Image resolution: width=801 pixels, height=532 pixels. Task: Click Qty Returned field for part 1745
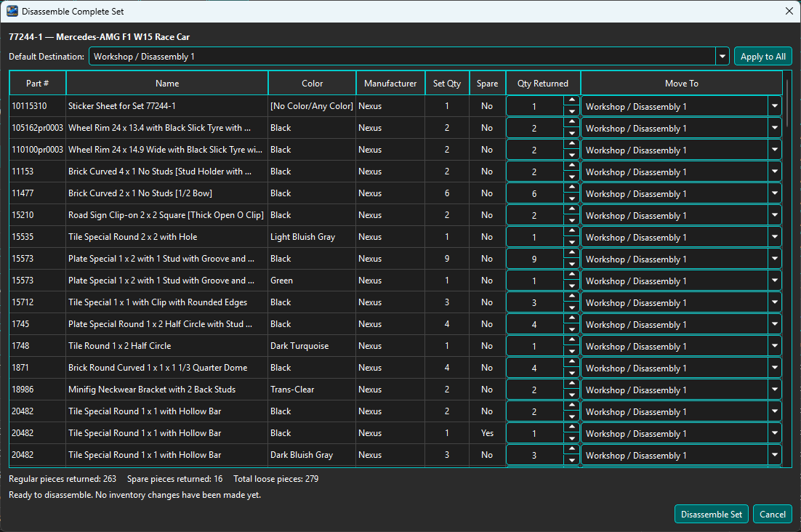click(535, 324)
